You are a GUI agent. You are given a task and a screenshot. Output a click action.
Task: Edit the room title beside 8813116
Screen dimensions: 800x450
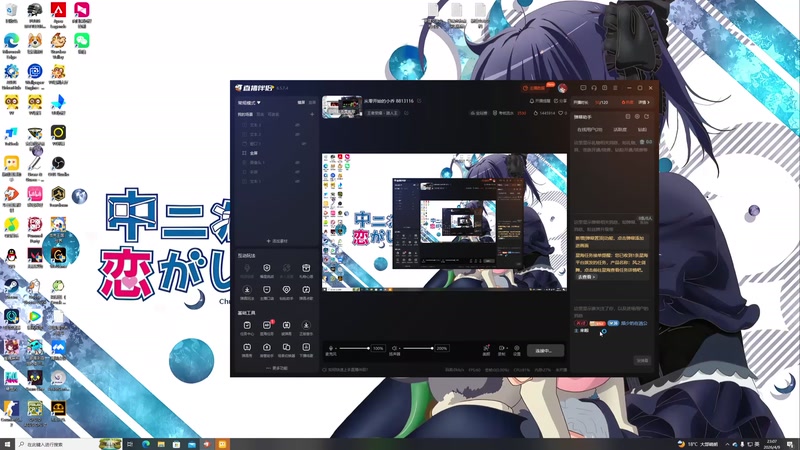419,101
